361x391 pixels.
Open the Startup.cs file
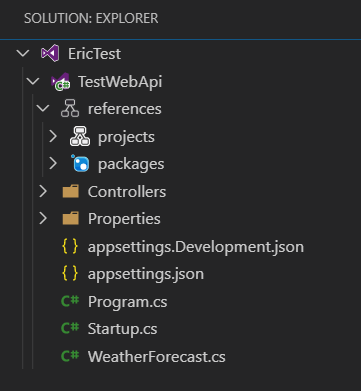[122, 329]
